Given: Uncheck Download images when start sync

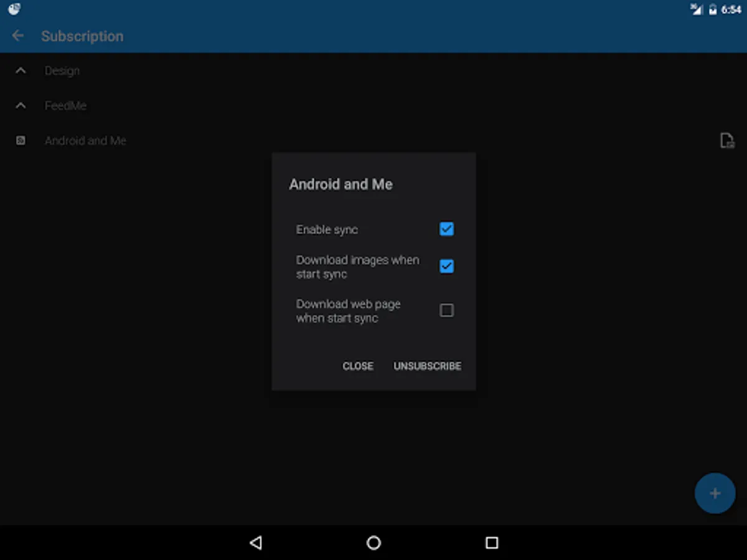Looking at the screenshot, I should coord(446,266).
